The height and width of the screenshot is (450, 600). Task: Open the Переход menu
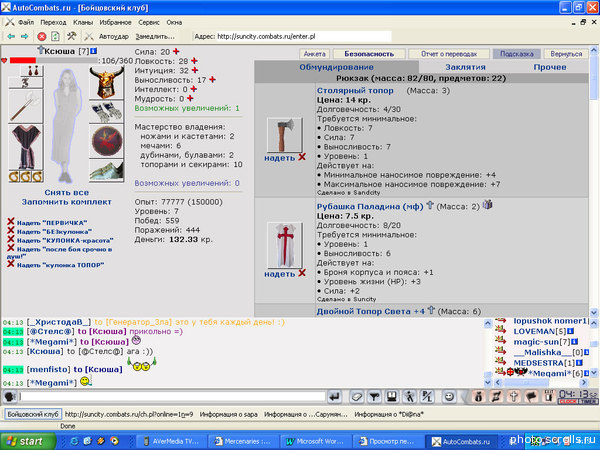click(x=54, y=23)
